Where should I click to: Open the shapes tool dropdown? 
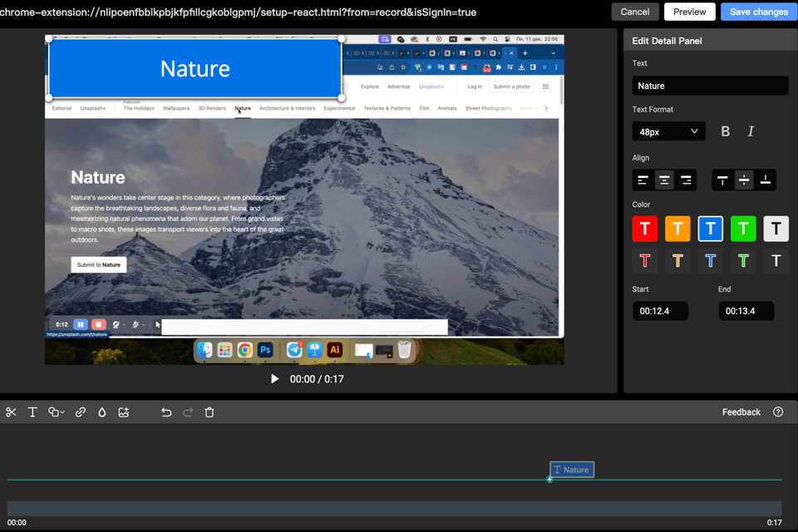(x=56, y=412)
